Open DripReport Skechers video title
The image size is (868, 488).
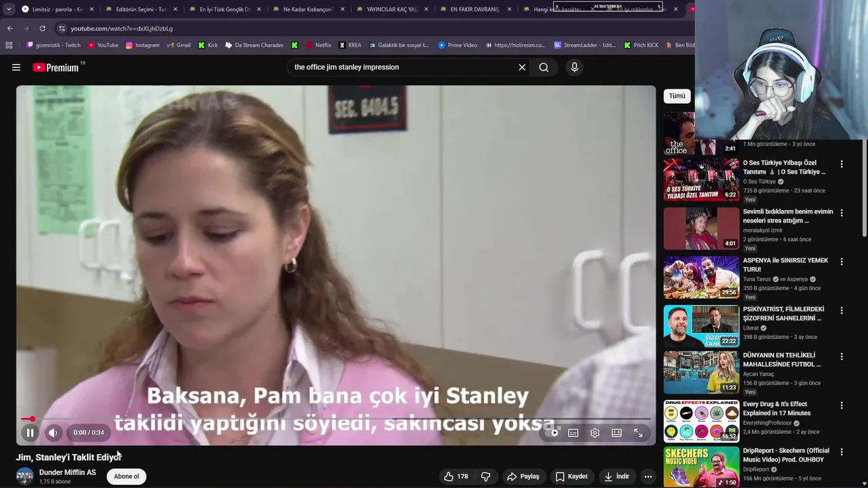click(x=786, y=455)
